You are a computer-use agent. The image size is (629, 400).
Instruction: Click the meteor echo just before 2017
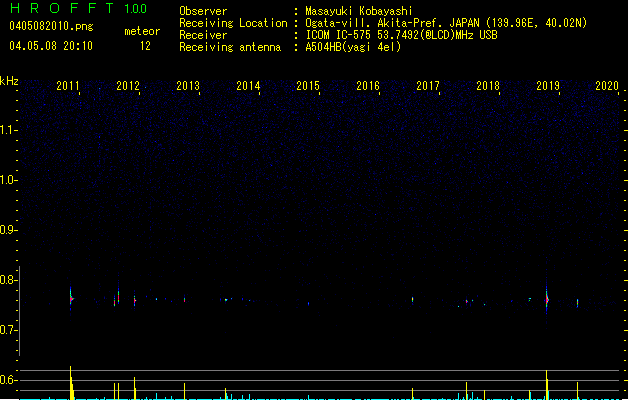412,300
